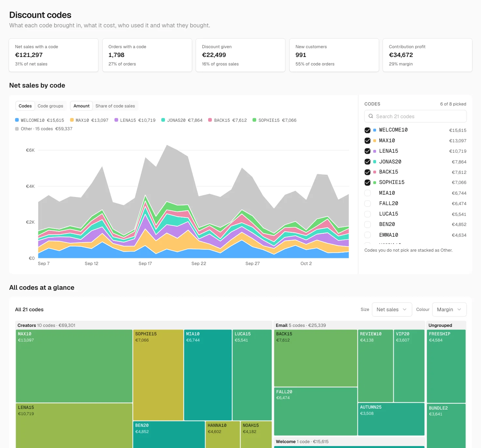Click the Colour Margin chevron icon
481x448 pixels.
point(459,309)
